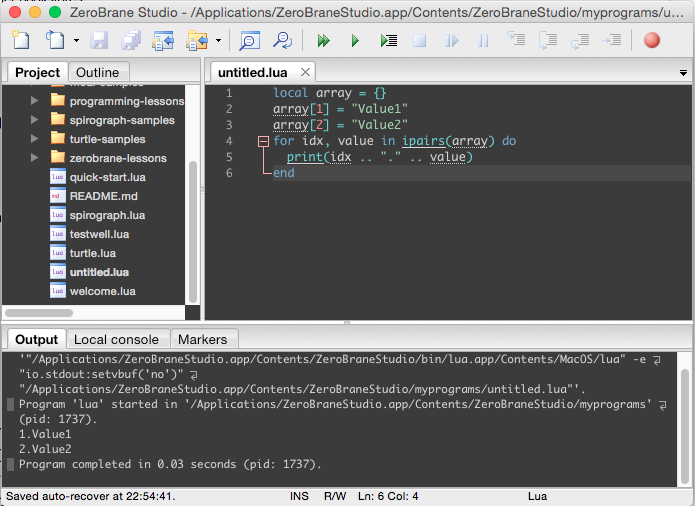Click the project panel horizontal scrollbar

coord(39,313)
